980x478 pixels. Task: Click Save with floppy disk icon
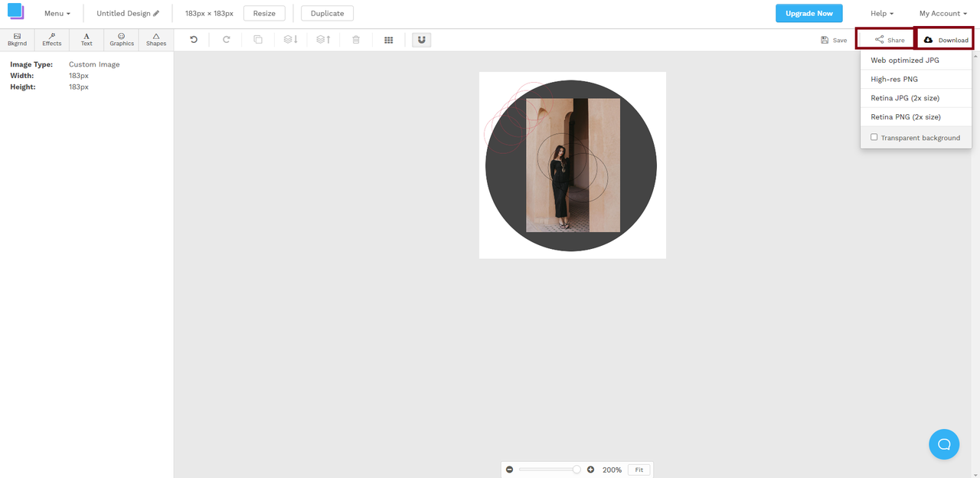pyautogui.click(x=834, y=40)
